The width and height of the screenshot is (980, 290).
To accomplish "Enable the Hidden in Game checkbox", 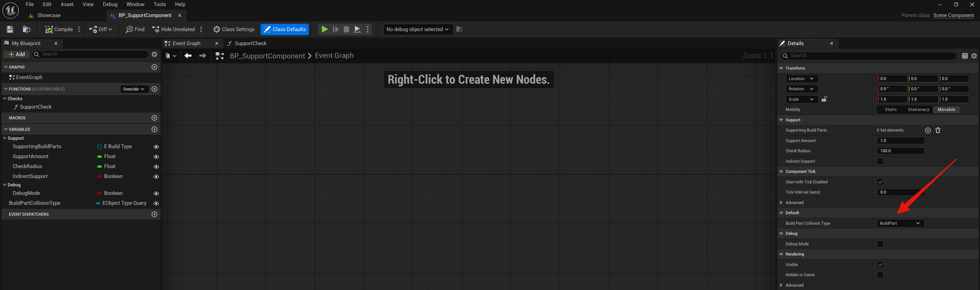I will coord(880,275).
